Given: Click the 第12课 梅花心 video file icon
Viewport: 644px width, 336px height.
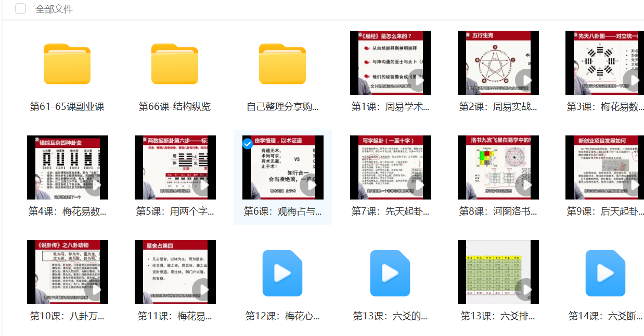Looking at the screenshot, I should (x=282, y=273).
